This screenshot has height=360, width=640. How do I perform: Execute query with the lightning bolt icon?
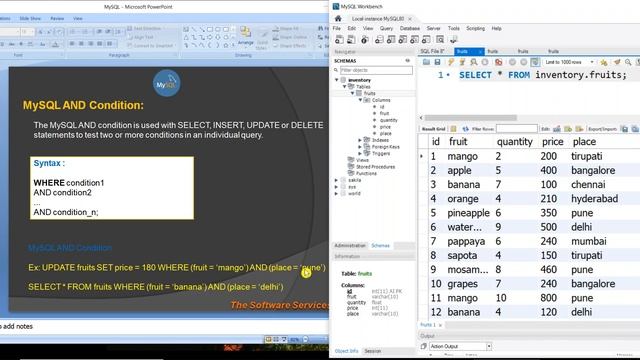[451, 62]
